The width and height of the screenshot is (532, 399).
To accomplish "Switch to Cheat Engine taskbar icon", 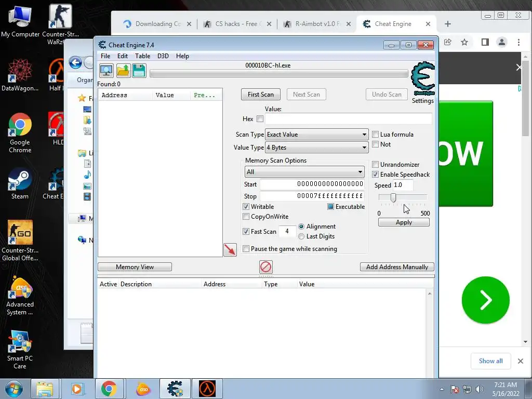I will (175, 389).
